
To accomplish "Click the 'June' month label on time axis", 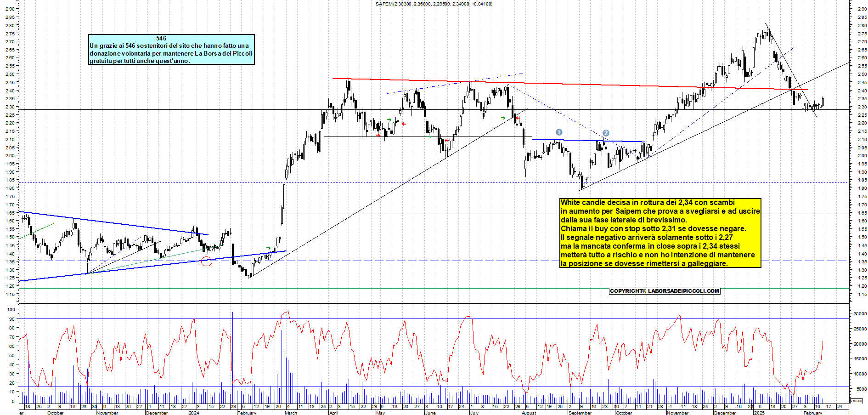I will coord(430,413).
